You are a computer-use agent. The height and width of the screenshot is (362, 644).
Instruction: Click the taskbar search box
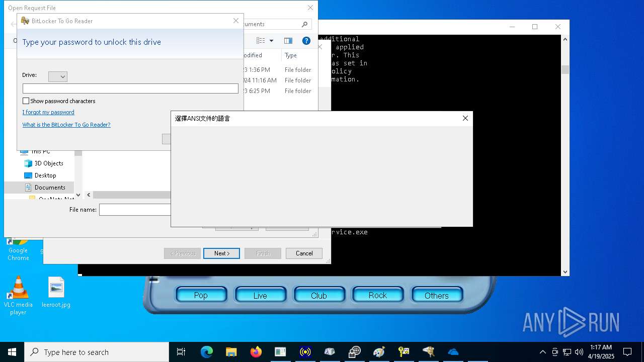(x=97, y=352)
